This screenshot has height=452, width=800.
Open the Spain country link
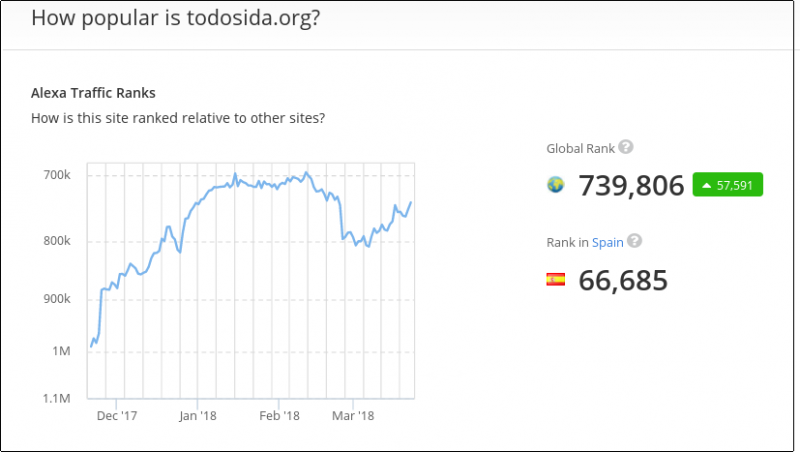[606, 242]
